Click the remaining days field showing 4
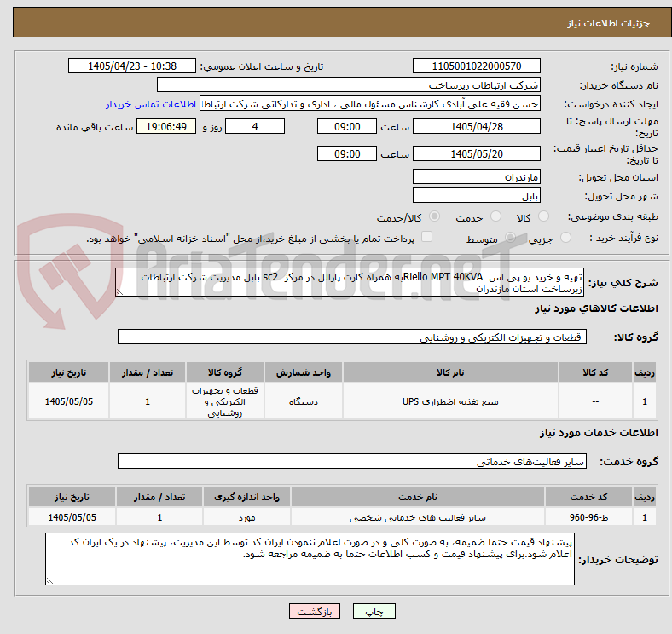The width and height of the screenshot is (672, 634). coord(255,126)
